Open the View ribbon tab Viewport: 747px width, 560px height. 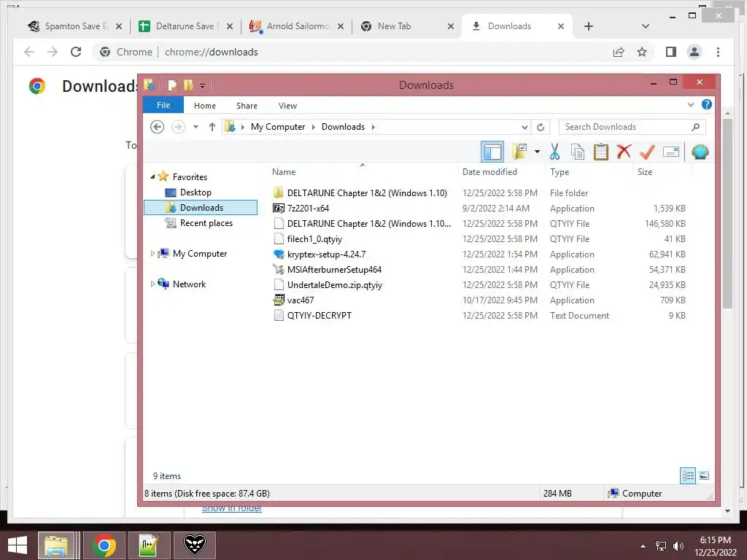point(287,106)
